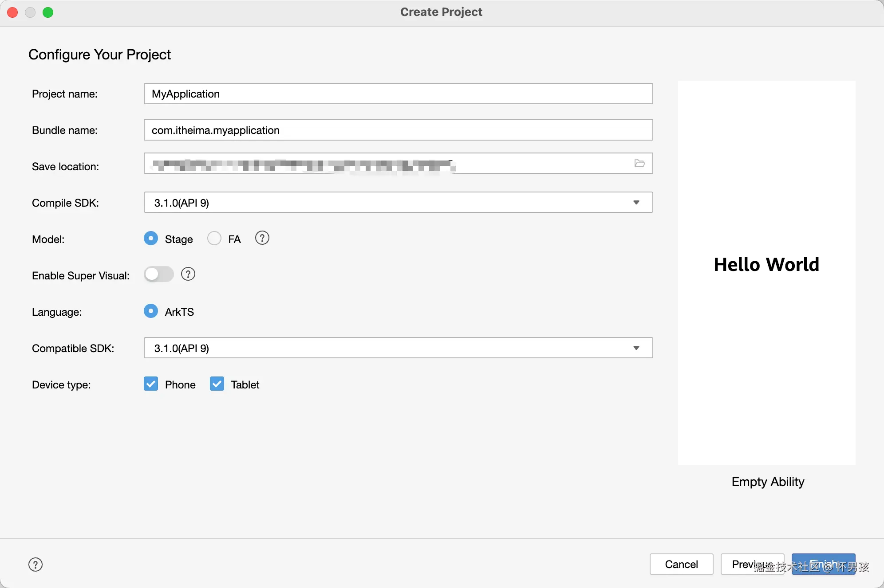The image size is (884, 588).
Task: Expand the Compatible SDK dropdown arrow
Action: 636,348
